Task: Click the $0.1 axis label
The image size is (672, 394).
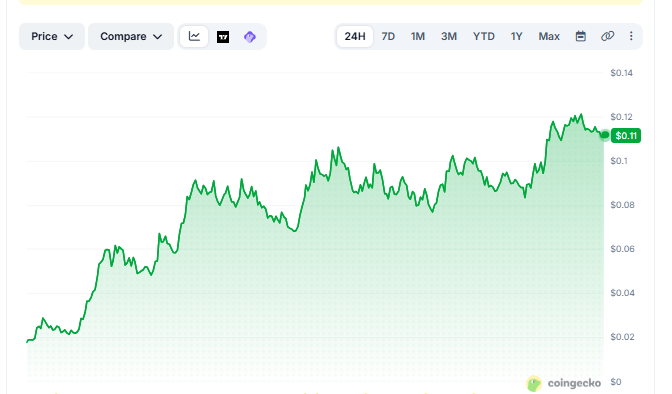Action: tap(619, 161)
